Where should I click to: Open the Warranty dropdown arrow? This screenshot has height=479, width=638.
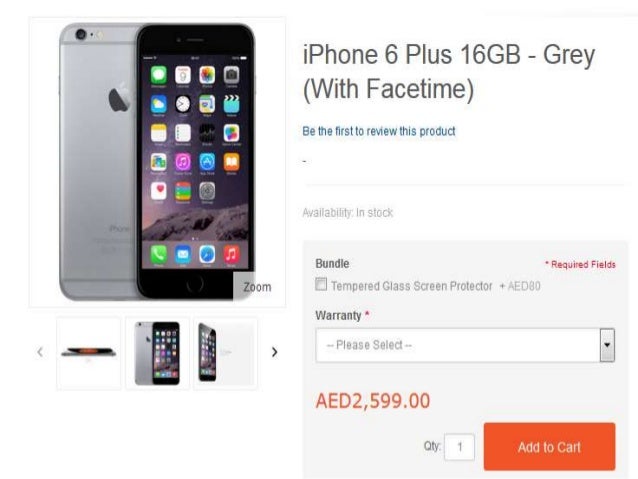click(607, 345)
